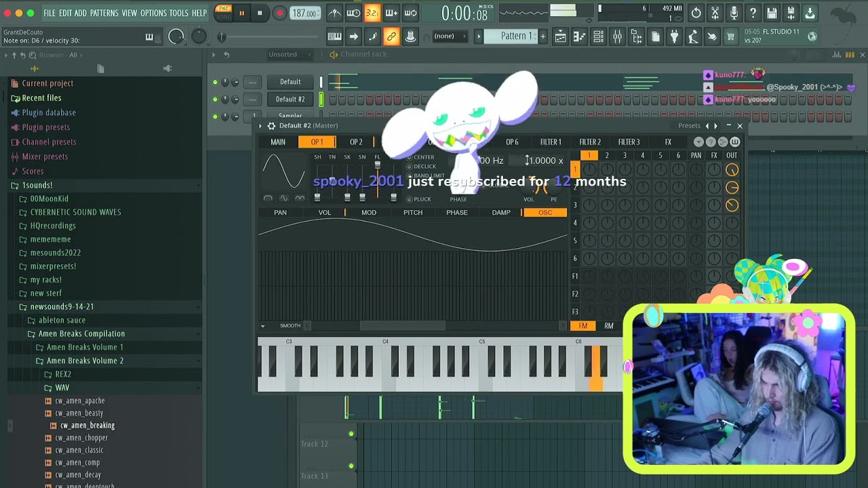Pause playback with the pause button
This screenshot has height=488, width=868.
pos(241,13)
